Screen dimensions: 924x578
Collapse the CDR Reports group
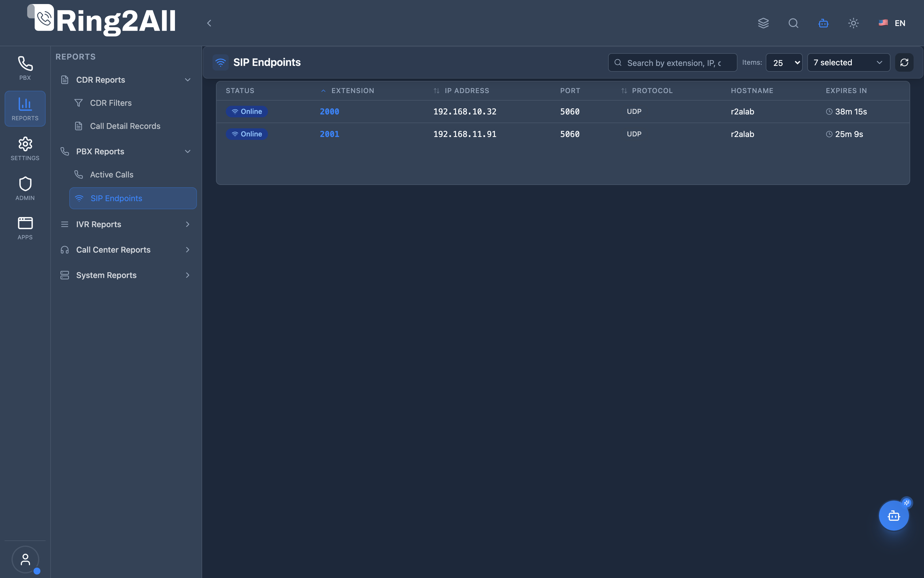(x=126, y=80)
